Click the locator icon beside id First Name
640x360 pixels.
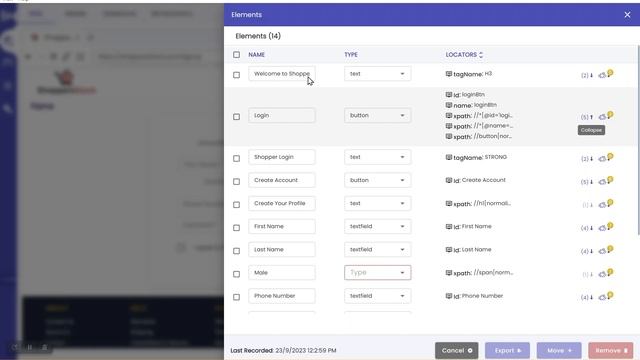[449, 227]
